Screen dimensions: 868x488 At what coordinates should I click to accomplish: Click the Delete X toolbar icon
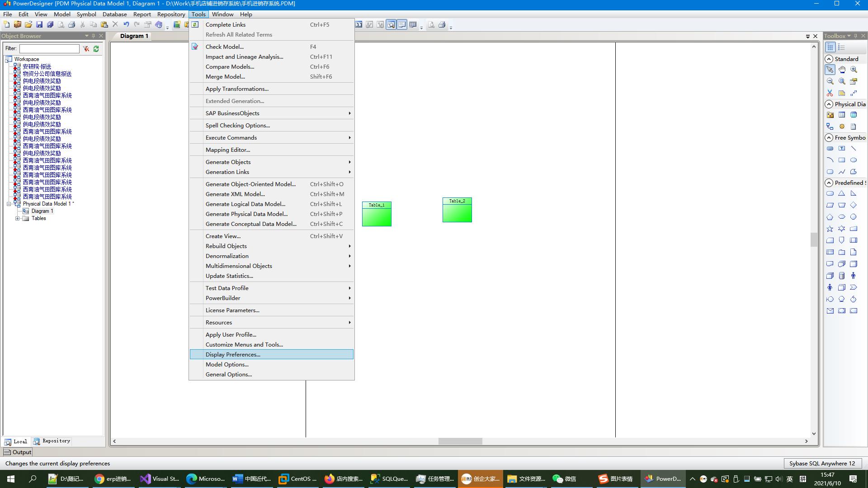[115, 25]
